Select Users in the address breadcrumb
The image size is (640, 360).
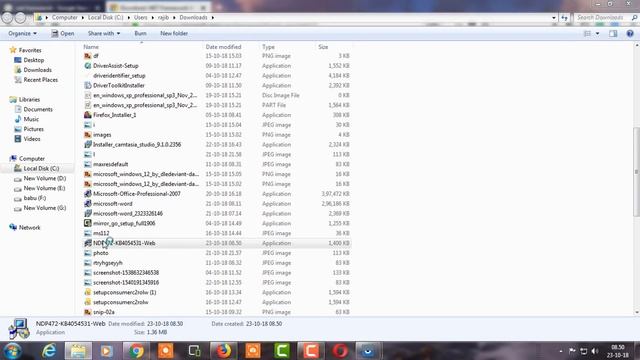pyautogui.click(x=140, y=18)
